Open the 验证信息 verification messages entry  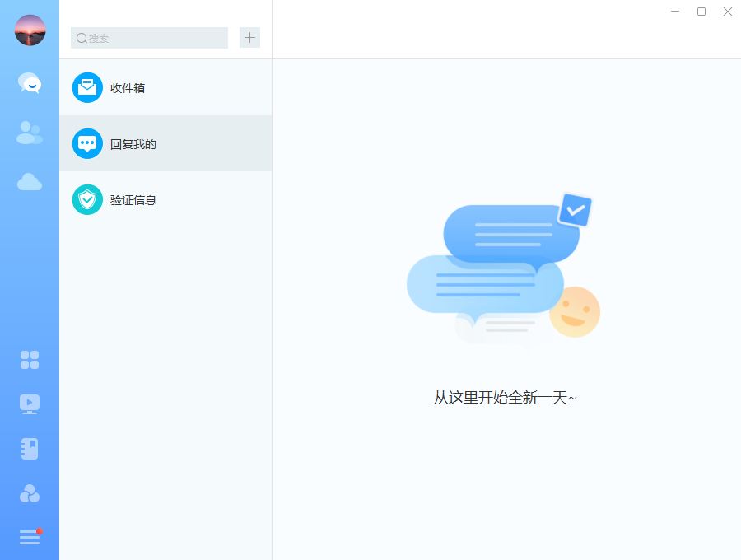[x=165, y=199]
